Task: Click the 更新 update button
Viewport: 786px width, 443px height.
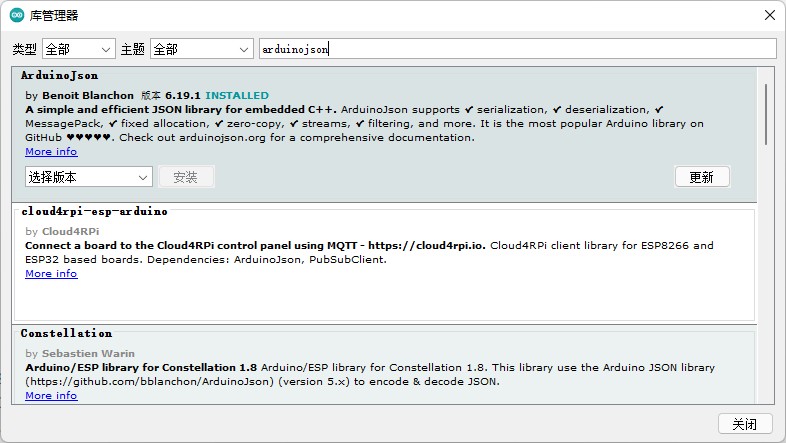Action: coord(702,177)
